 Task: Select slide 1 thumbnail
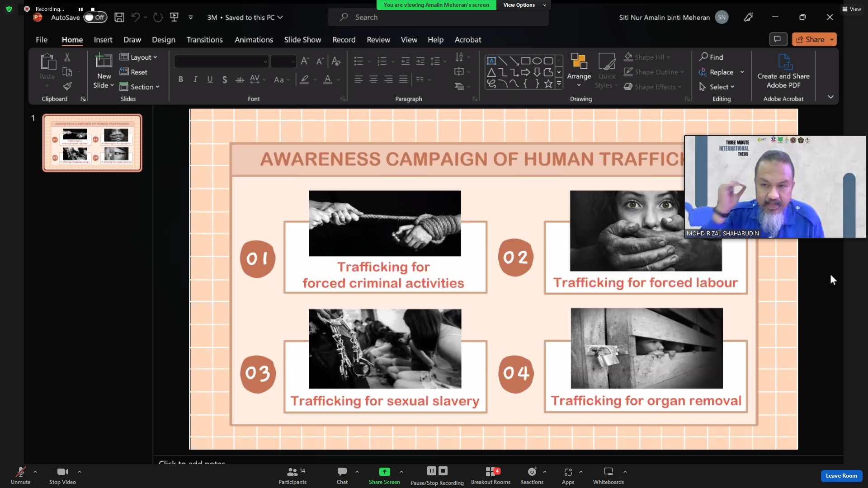pos(92,143)
